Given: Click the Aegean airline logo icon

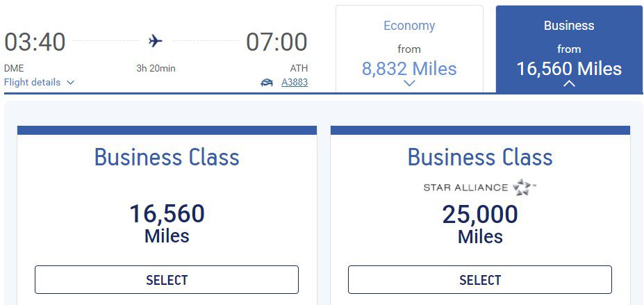Looking at the screenshot, I should (267, 83).
